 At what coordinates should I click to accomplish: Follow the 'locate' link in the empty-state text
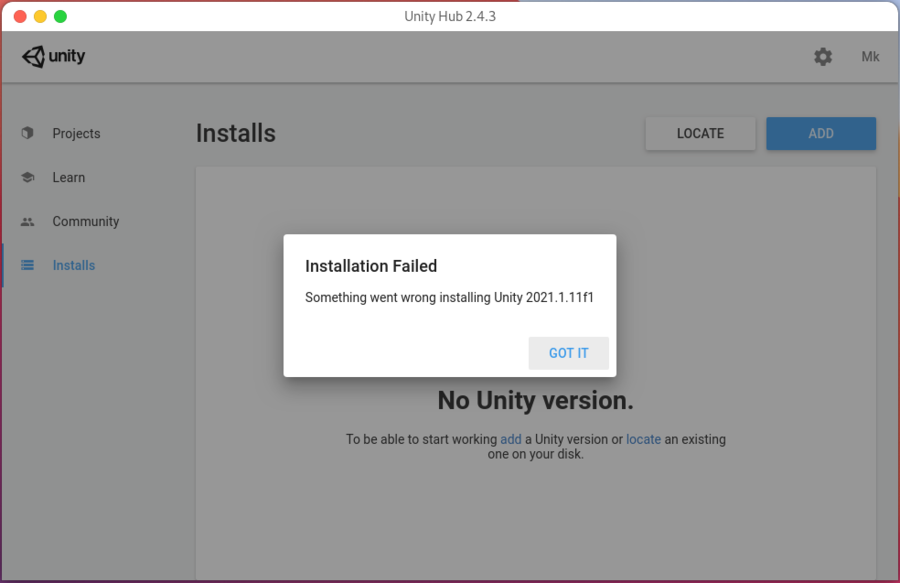click(643, 439)
